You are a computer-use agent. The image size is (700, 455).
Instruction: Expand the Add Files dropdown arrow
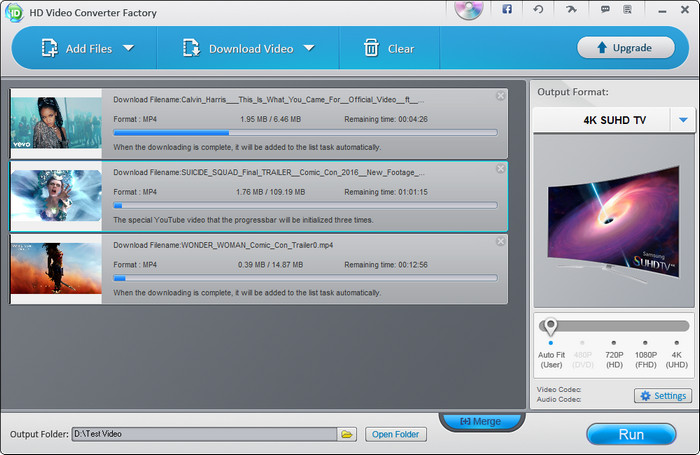click(129, 48)
